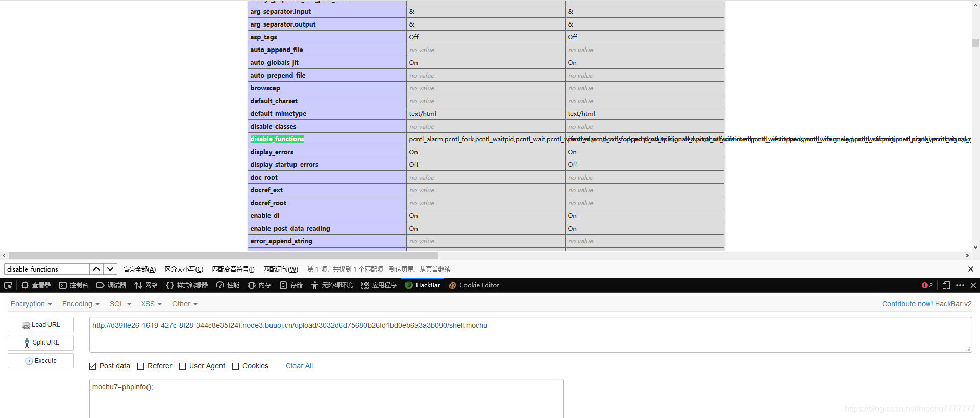Open the Style Editor (样式编辑器) tab

[187, 285]
